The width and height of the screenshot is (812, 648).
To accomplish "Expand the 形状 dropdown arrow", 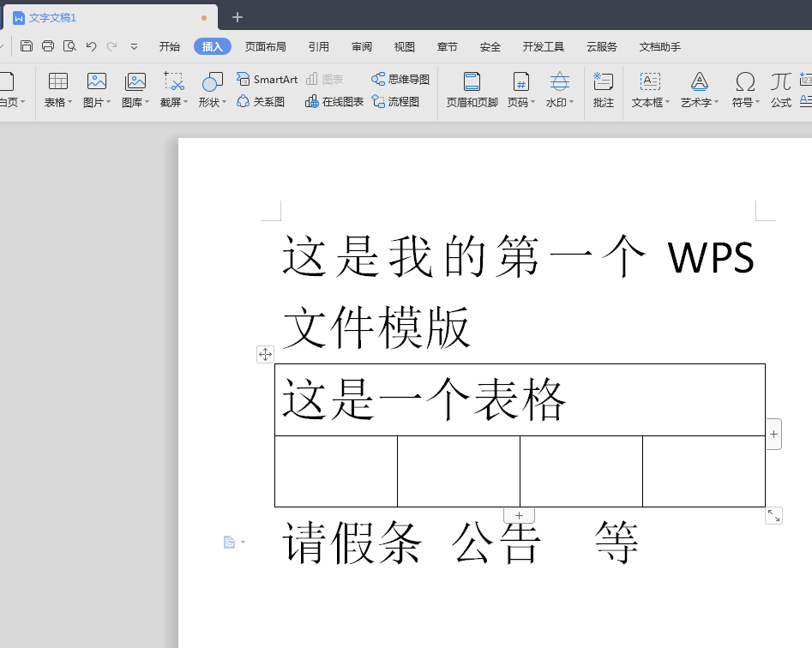I will point(225,103).
